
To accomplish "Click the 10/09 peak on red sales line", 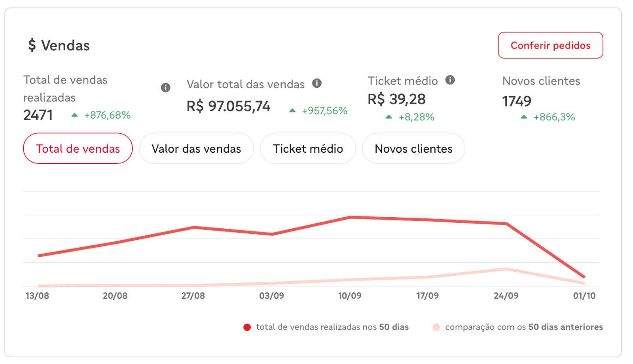I will (x=350, y=217).
